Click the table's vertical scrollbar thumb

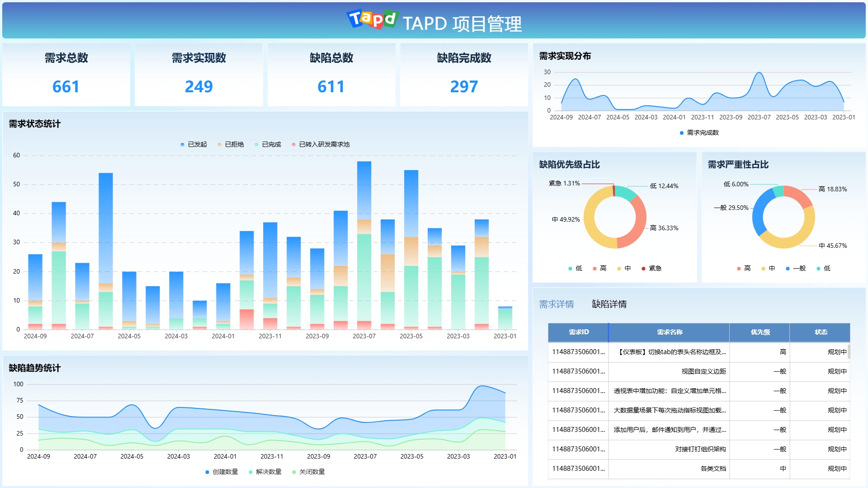pyautogui.click(x=849, y=351)
